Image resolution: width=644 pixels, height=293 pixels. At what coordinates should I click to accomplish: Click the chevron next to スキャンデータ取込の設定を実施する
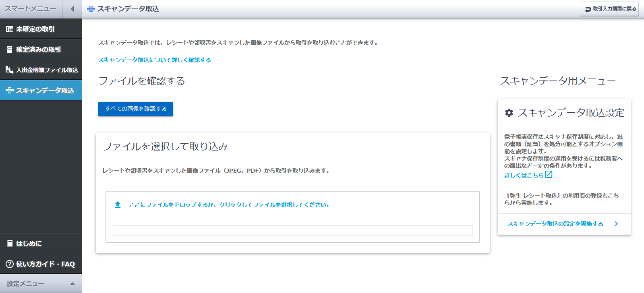point(616,224)
